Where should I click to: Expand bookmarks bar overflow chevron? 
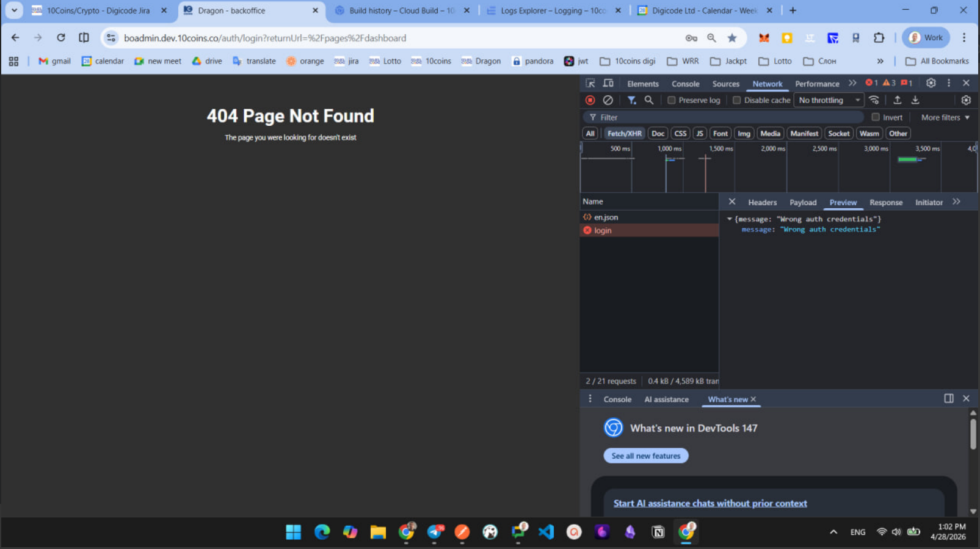pos(880,61)
